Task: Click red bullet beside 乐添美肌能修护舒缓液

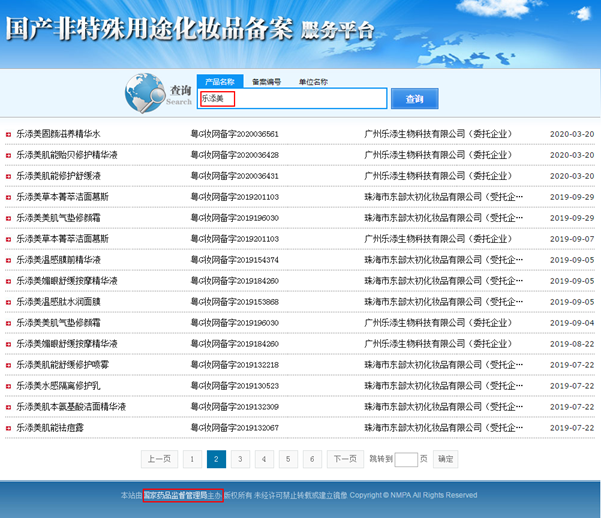Action: pyautogui.click(x=8, y=176)
